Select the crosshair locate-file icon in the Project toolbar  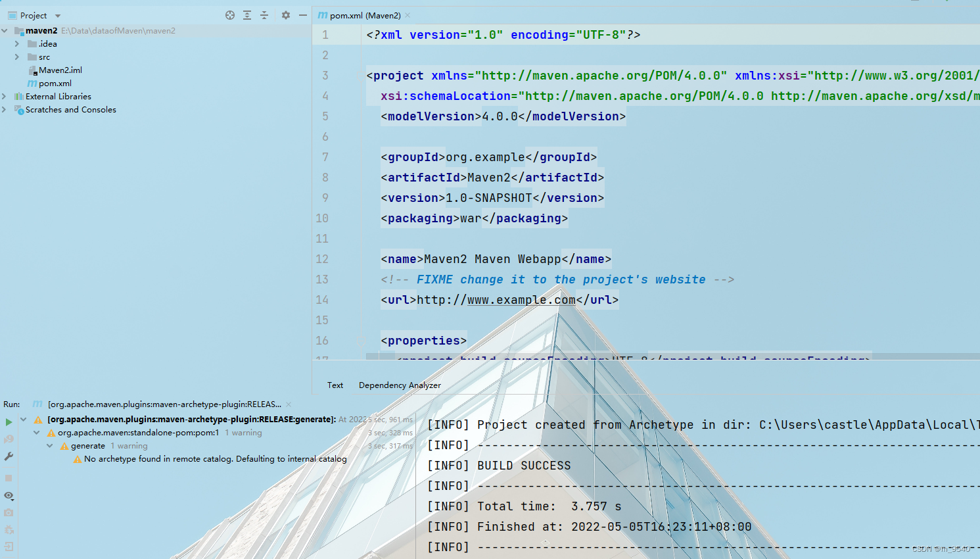[229, 14]
